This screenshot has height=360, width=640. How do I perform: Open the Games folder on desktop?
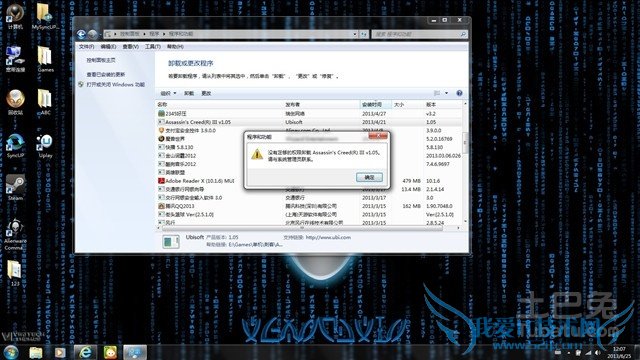pos(45,59)
